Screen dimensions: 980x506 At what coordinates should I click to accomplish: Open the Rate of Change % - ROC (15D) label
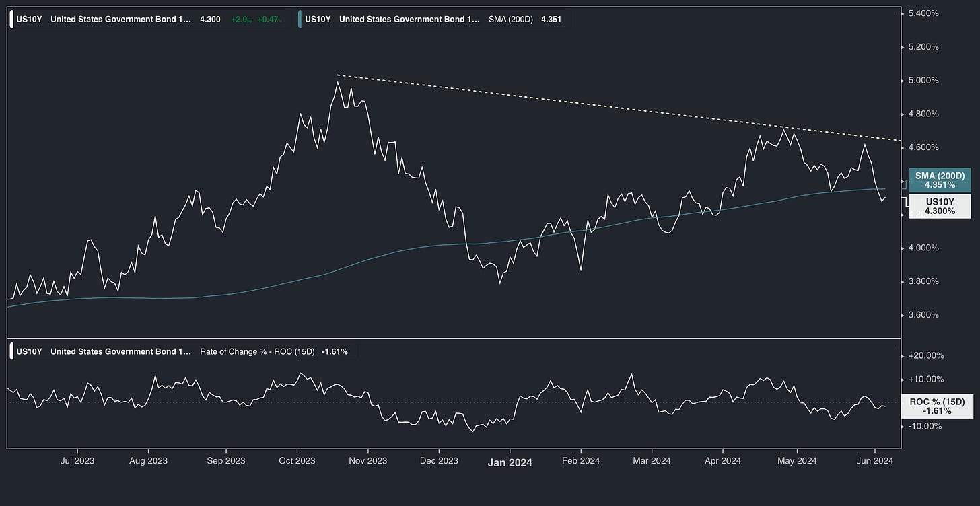(257, 351)
